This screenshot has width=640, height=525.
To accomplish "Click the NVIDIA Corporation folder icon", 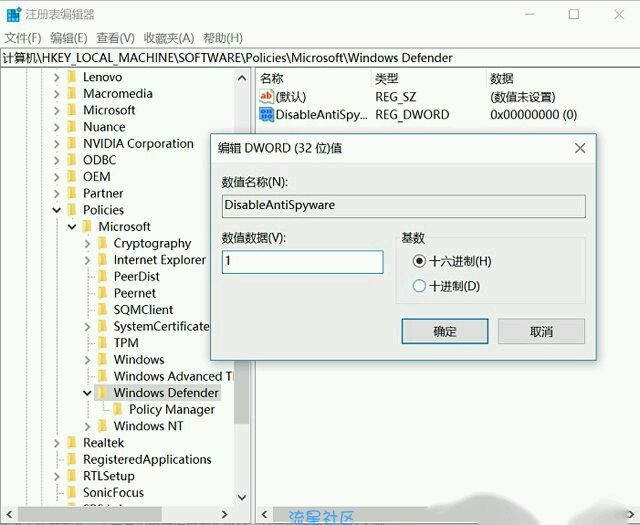I will tap(72, 144).
